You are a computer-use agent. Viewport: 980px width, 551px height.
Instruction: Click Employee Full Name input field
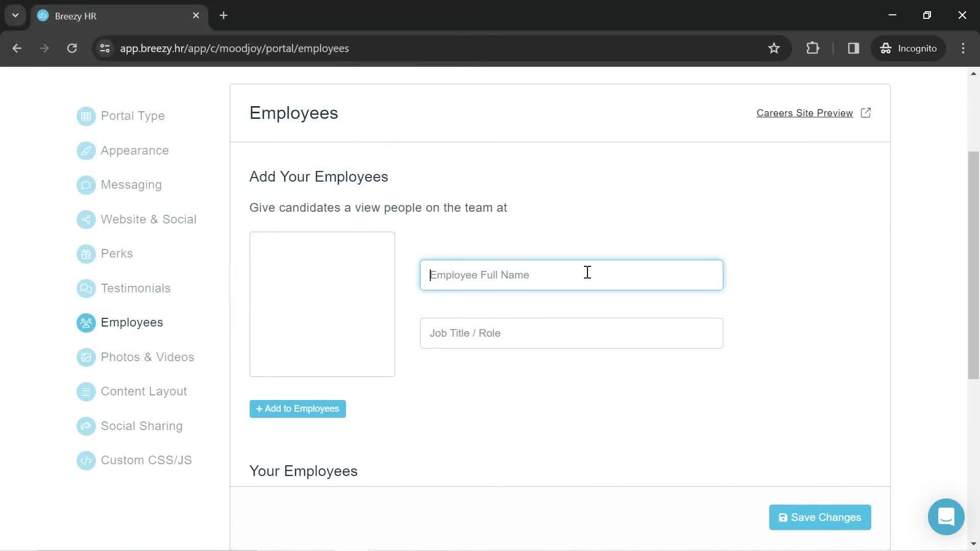[572, 274]
